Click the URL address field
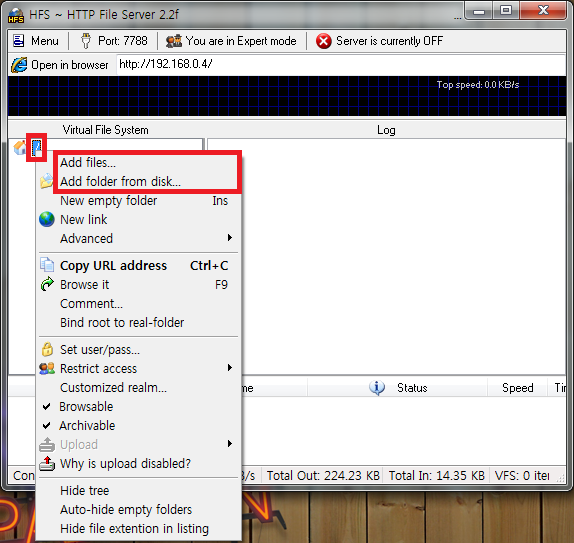 click(340, 64)
